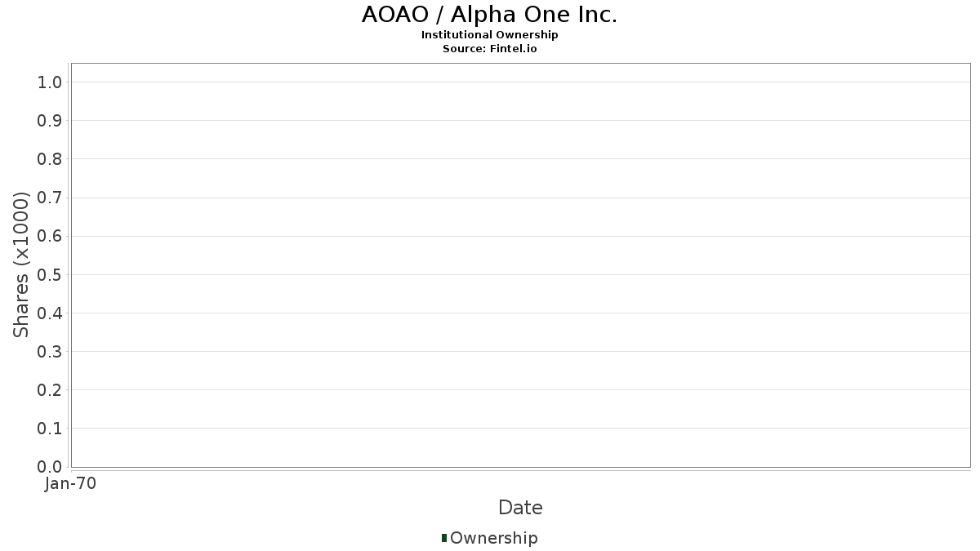Viewport: 980px width, 551px height.
Task: Click the green Ownership legend color marker
Action: (x=443, y=538)
